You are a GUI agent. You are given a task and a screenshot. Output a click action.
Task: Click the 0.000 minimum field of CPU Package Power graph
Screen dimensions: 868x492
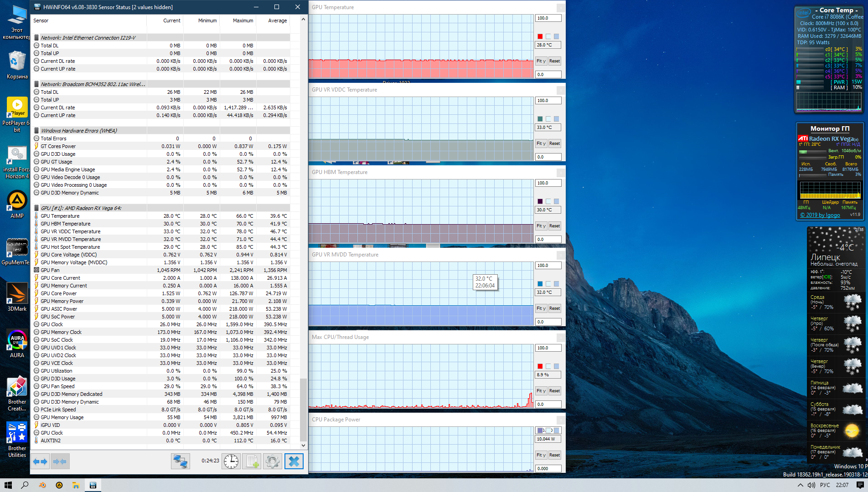(x=548, y=468)
